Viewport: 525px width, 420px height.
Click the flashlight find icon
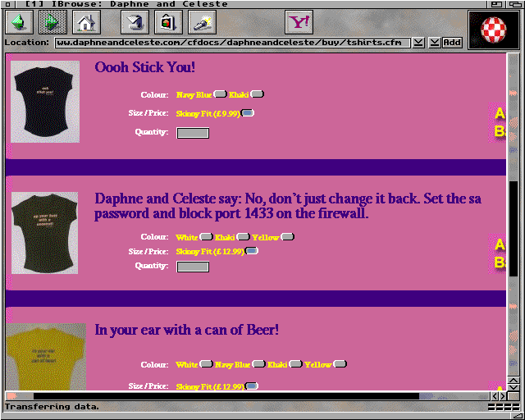coord(203,22)
